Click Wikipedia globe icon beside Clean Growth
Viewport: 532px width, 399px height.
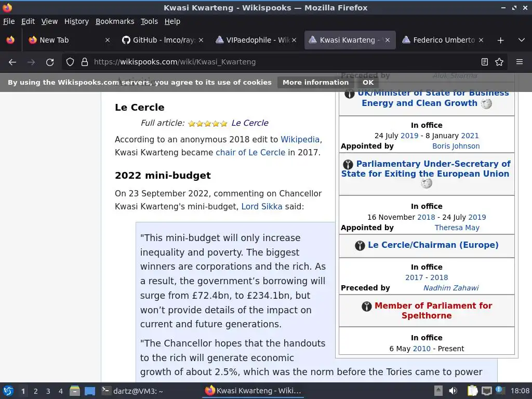(x=486, y=104)
